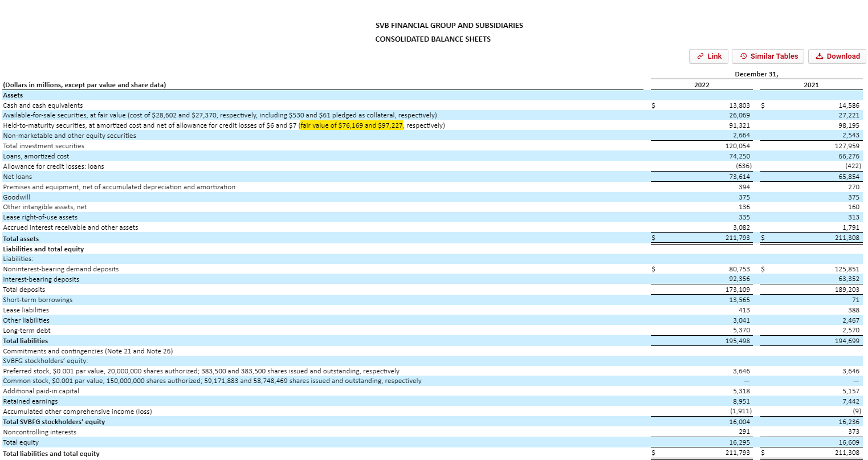Viewport: 868px width, 460px height.
Task: Click the 'Common stock' row description
Action: click(x=212, y=381)
